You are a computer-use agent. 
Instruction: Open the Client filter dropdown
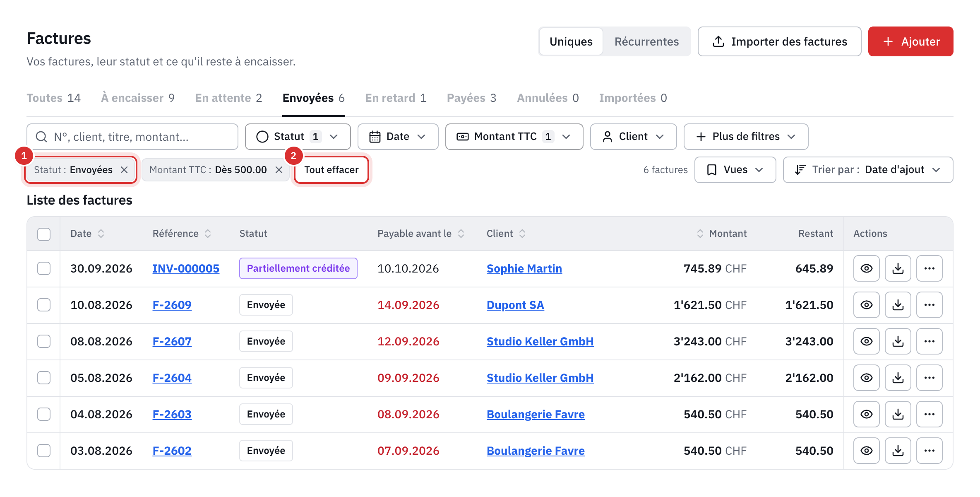[633, 137]
